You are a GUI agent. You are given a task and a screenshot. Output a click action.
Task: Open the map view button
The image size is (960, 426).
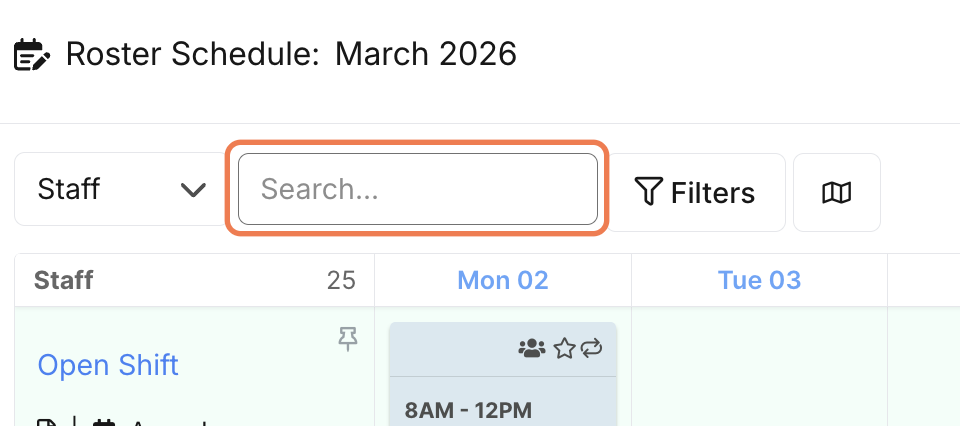[x=836, y=192]
